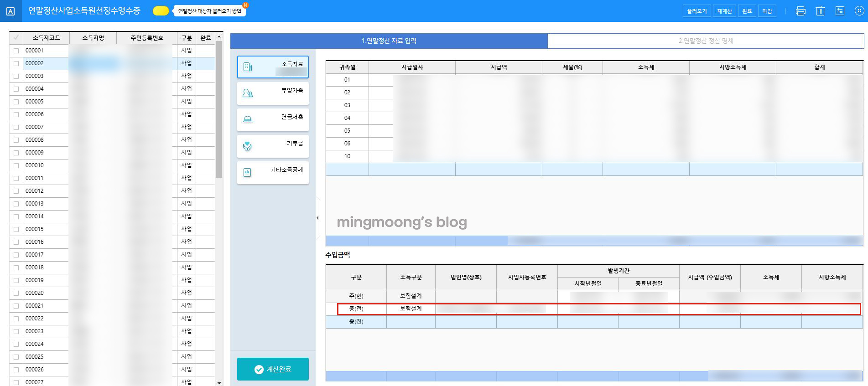This screenshot has height=386, width=868.
Task: Click the A logo icon at top left
Action: click(x=10, y=12)
